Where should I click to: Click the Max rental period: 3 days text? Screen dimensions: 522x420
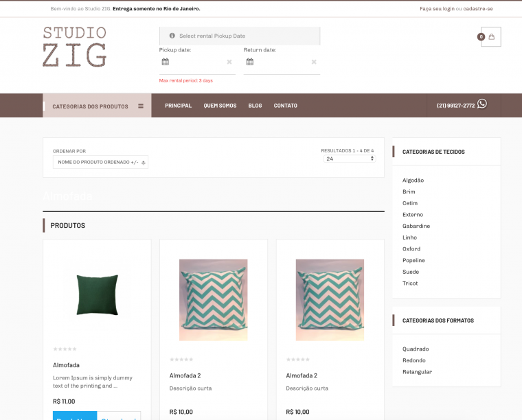click(185, 80)
